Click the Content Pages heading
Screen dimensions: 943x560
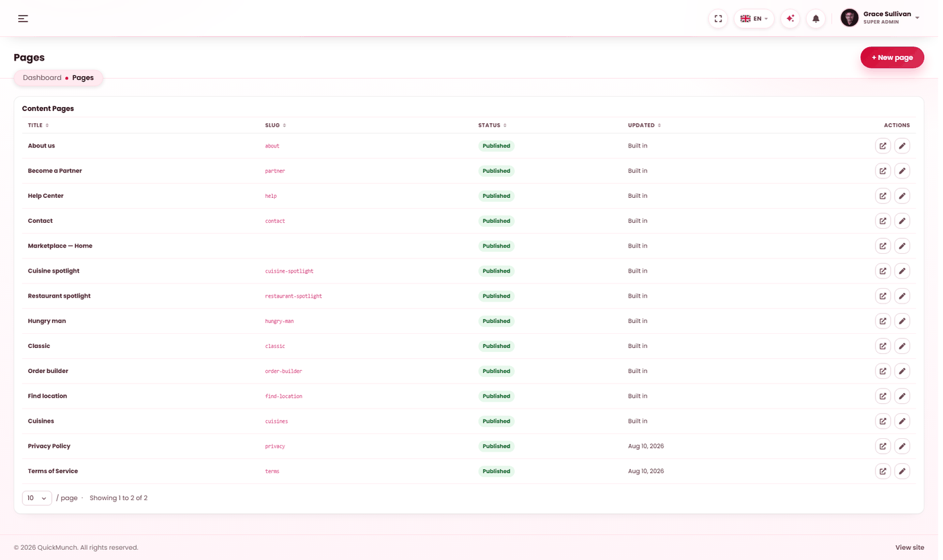coord(48,108)
